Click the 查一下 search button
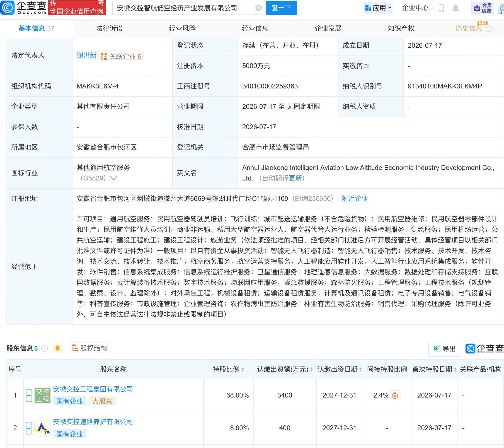Viewport: 504px width, 448px height. pos(282,8)
